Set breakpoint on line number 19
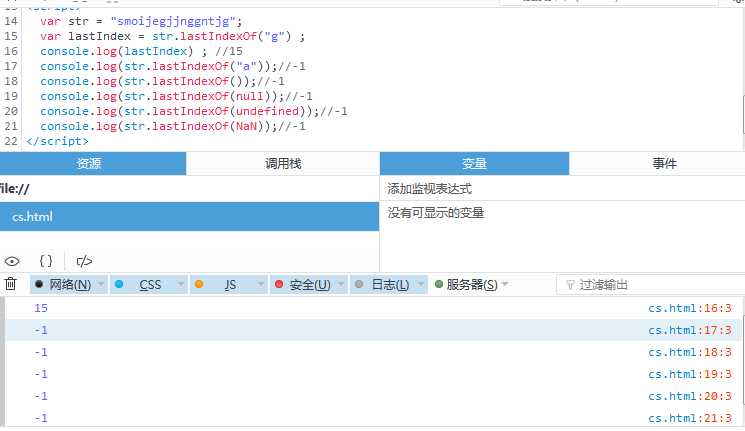The height and width of the screenshot is (431, 745). tap(11, 96)
